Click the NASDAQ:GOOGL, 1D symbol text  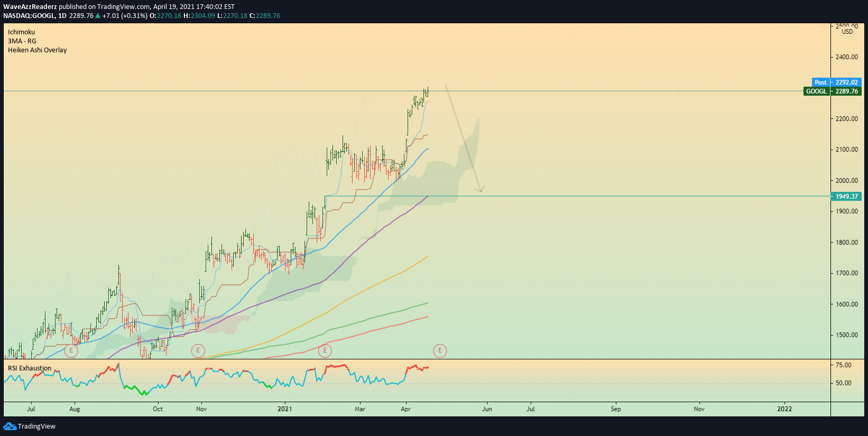(35, 16)
